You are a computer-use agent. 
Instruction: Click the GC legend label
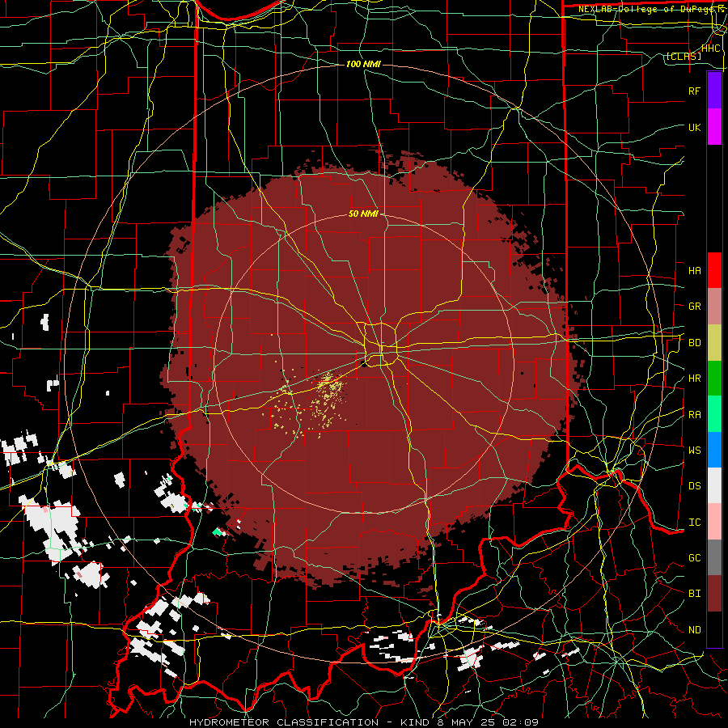[695, 558]
